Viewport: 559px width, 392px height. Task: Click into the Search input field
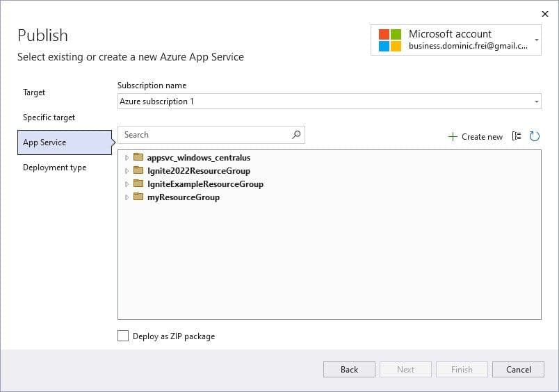pyautogui.click(x=205, y=135)
